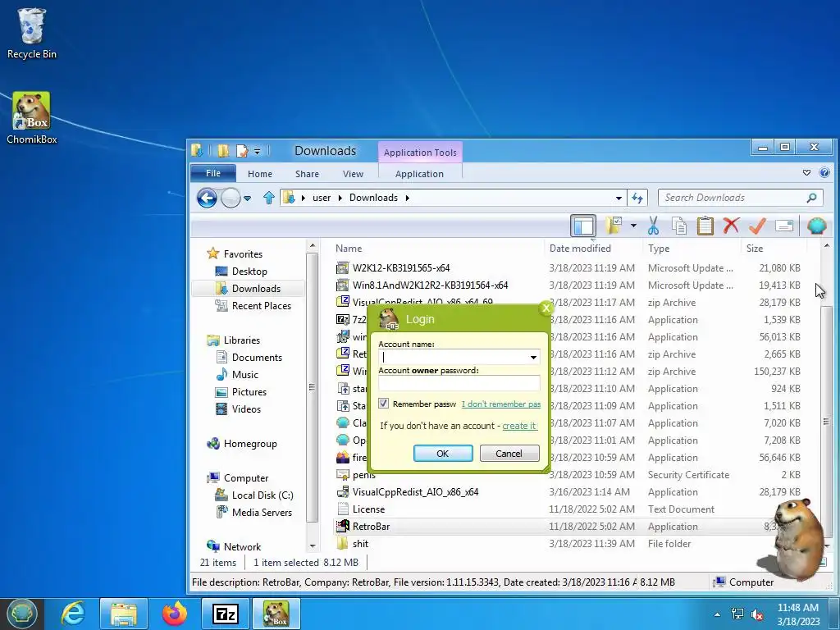Open the folder options toolbar dropdown arrow

(x=633, y=226)
